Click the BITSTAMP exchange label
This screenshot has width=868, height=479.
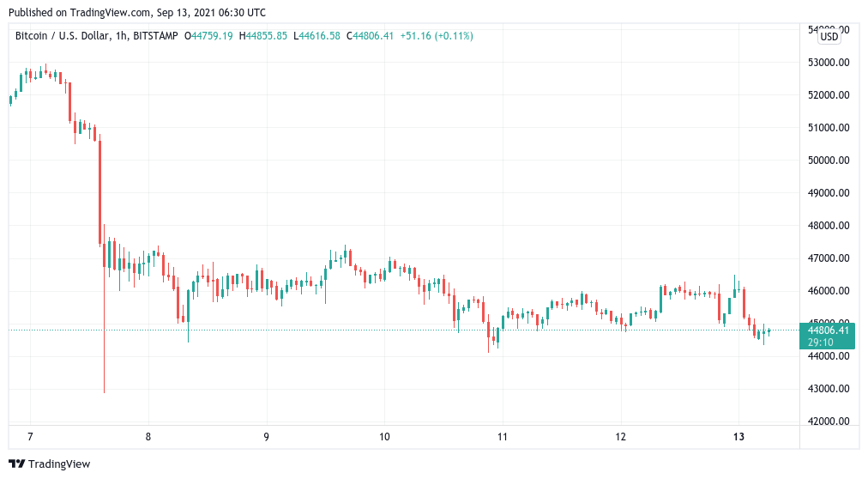coord(155,36)
